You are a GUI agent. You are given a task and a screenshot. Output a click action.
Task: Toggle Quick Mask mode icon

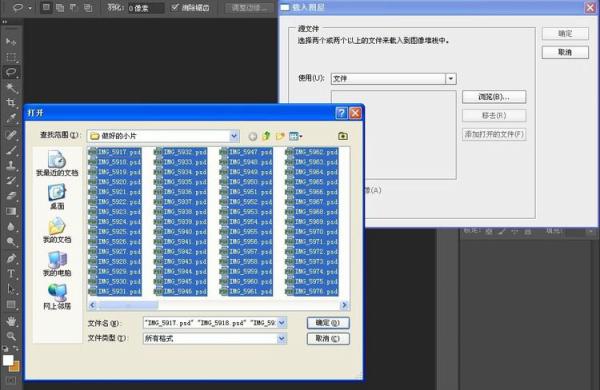pos(11,380)
